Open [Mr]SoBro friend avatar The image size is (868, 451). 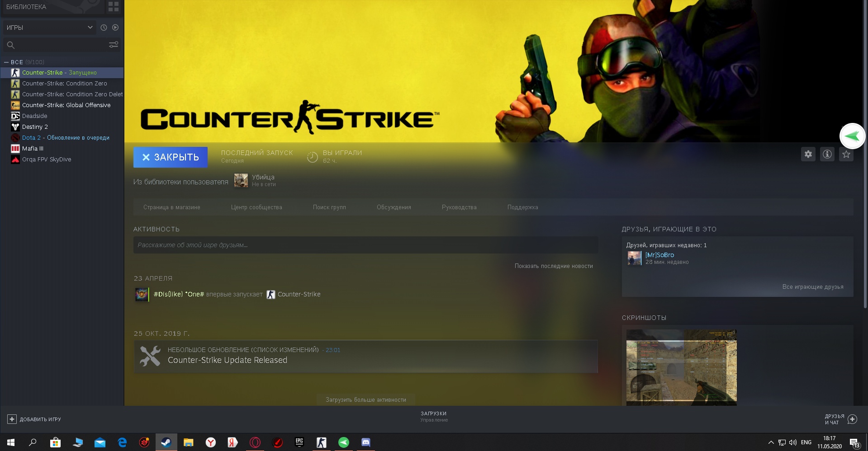(x=634, y=258)
